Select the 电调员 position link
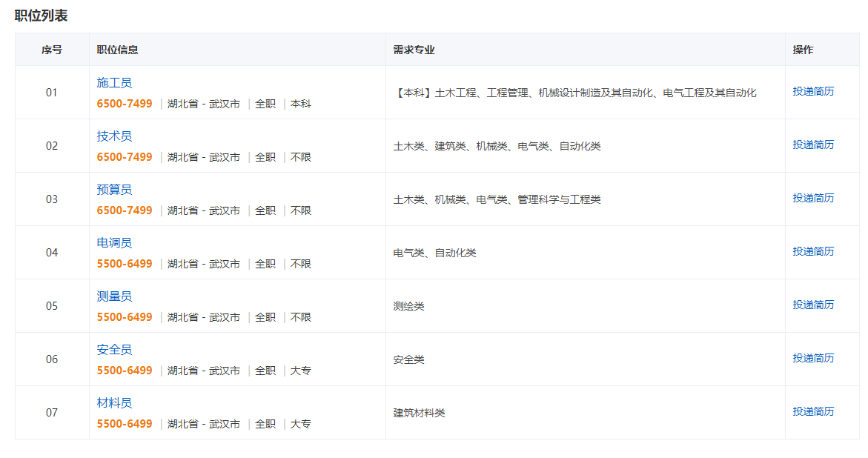Image resolution: width=868 pixels, height=458 pixels. click(114, 243)
